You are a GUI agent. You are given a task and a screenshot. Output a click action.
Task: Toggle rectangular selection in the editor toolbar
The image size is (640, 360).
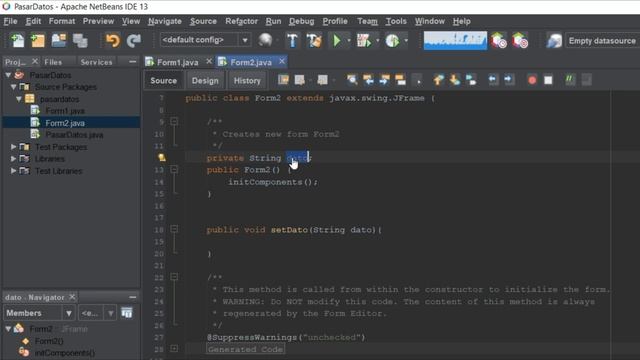pos(418,80)
